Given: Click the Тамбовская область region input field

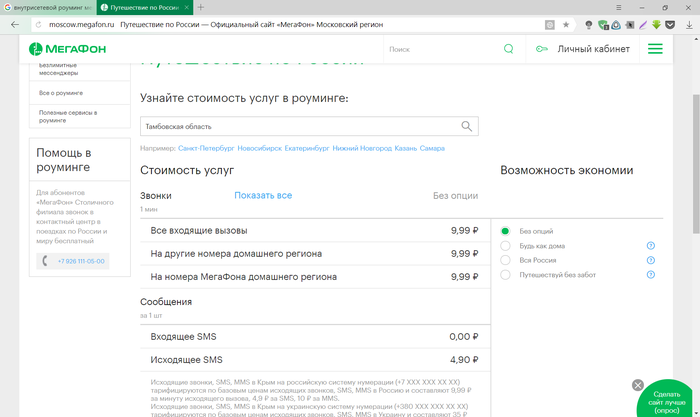Looking at the screenshot, I should tap(298, 127).
